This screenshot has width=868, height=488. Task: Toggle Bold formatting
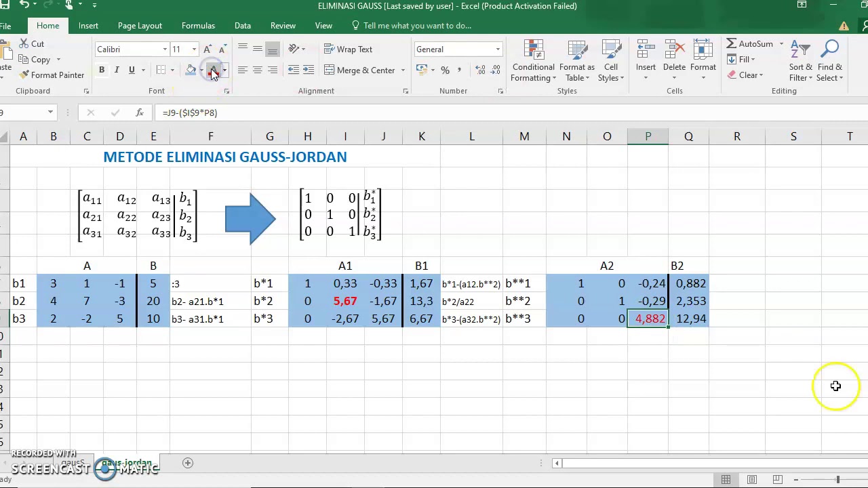coord(102,70)
